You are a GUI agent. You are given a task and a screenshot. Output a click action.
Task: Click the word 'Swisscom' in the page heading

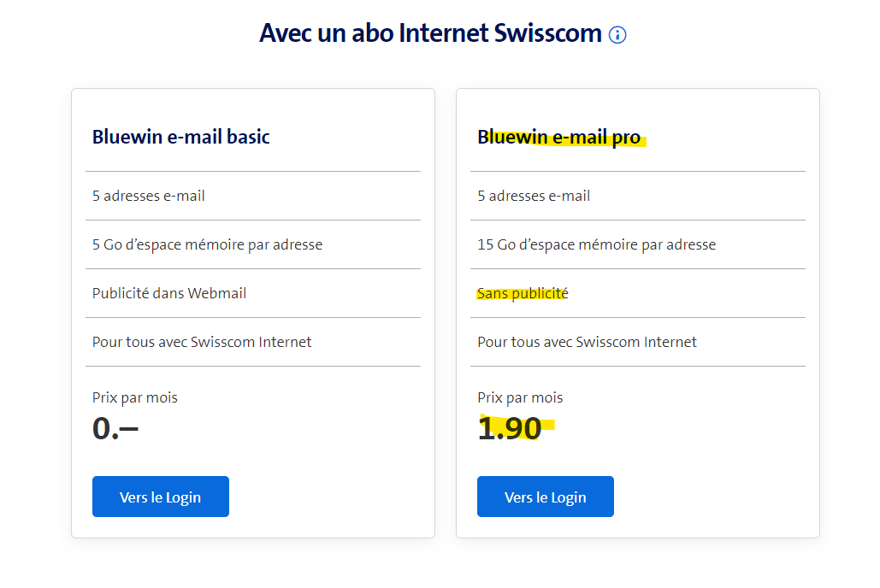pos(548,33)
